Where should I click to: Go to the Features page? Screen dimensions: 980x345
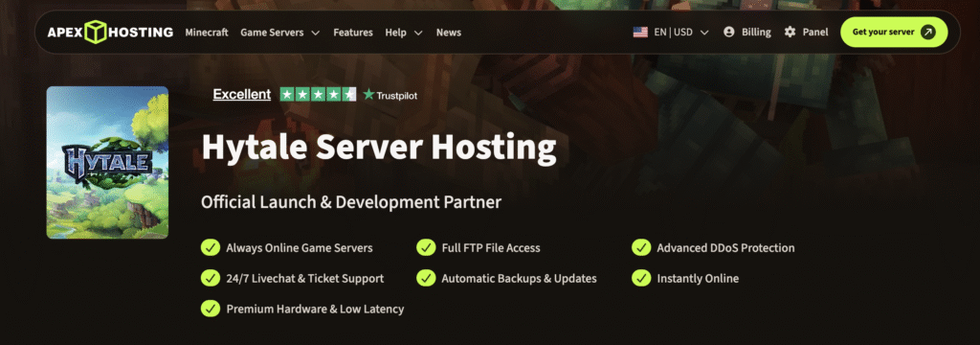[353, 33]
